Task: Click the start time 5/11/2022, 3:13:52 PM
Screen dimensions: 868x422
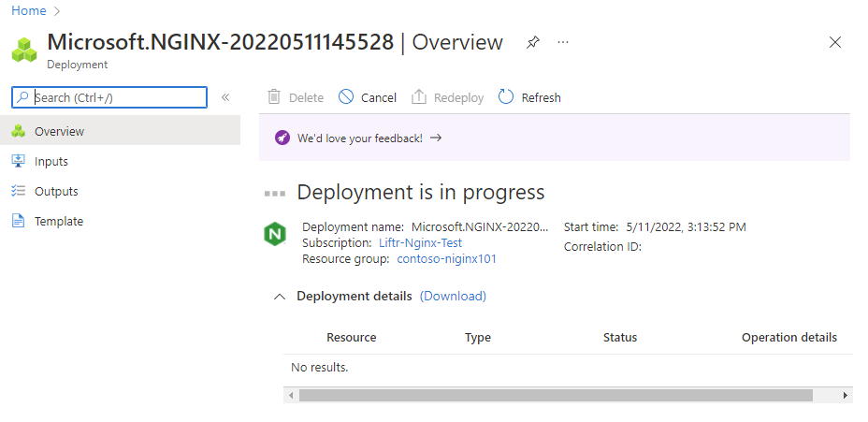Action: point(687,227)
